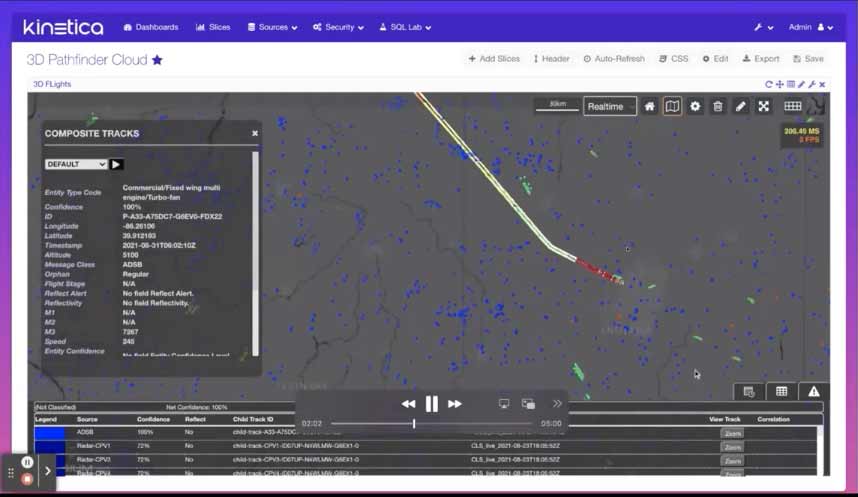Open the SQL Lab menu

coord(405,27)
